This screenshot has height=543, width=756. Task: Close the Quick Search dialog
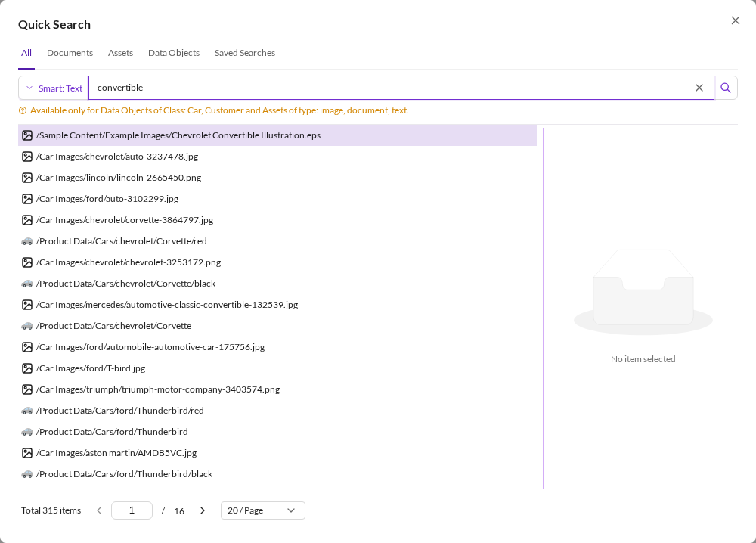click(736, 20)
